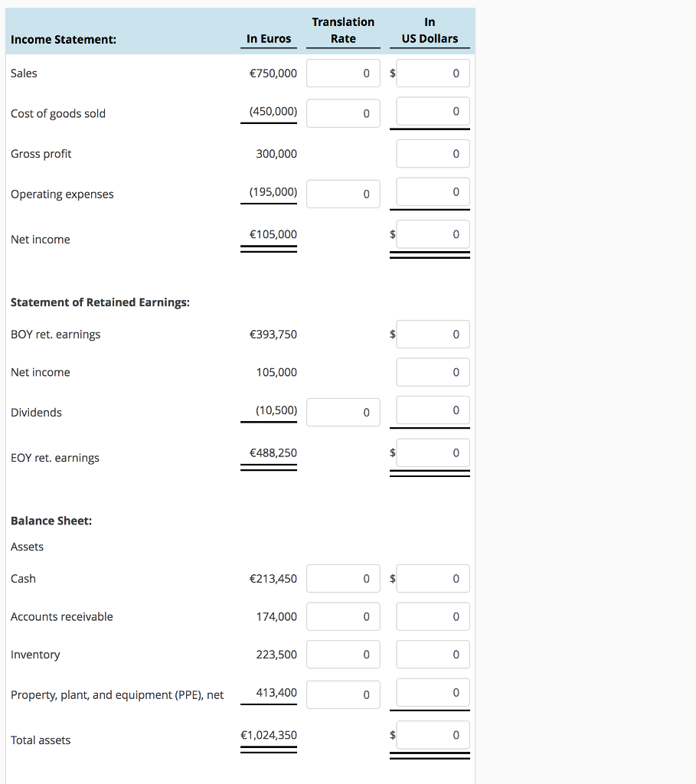The width and height of the screenshot is (696, 784).
Task: Click the PPE net translation rate field
Action: point(343,694)
